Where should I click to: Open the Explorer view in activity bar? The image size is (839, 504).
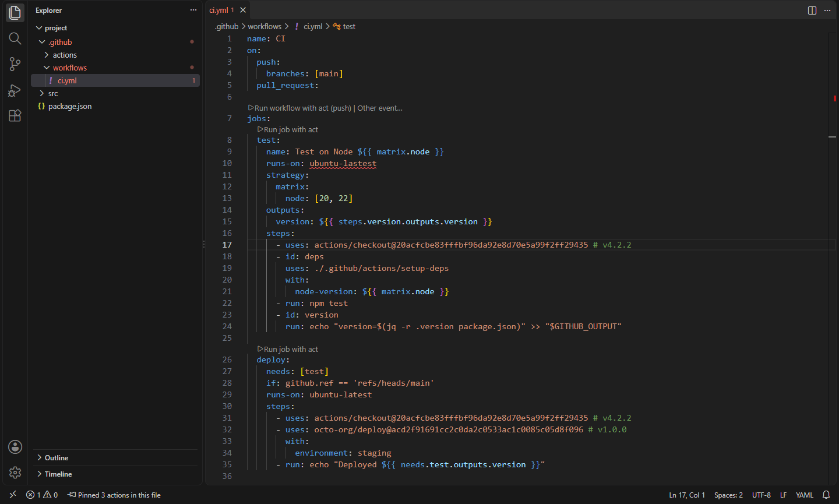(x=15, y=12)
